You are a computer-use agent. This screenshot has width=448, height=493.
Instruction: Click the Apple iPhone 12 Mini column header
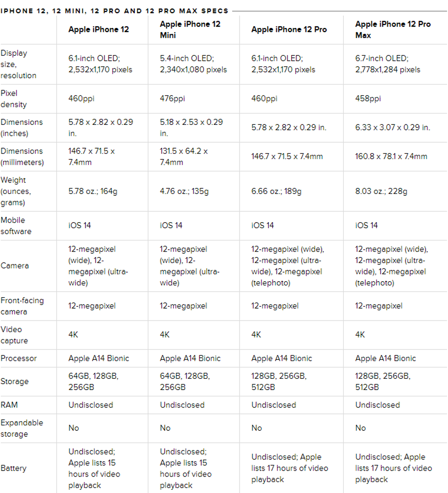click(x=190, y=29)
